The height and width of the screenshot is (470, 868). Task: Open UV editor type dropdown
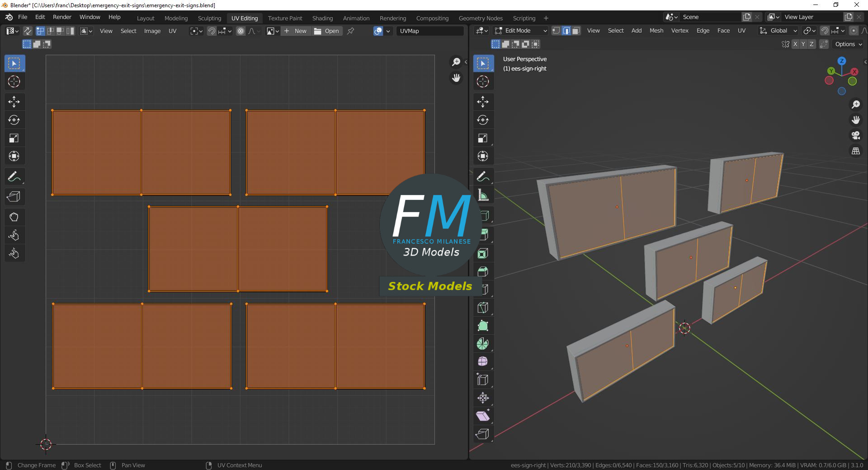(12, 31)
